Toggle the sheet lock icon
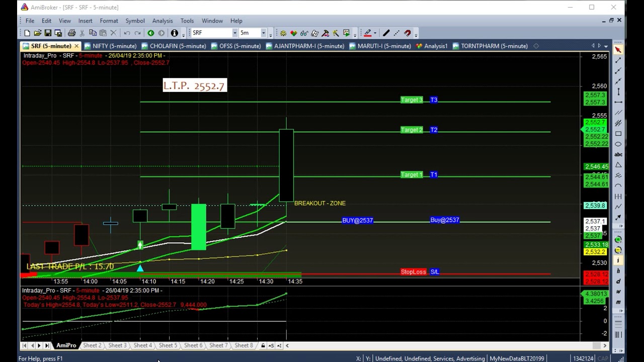The image size is (644, 362). tap(263, 345)
